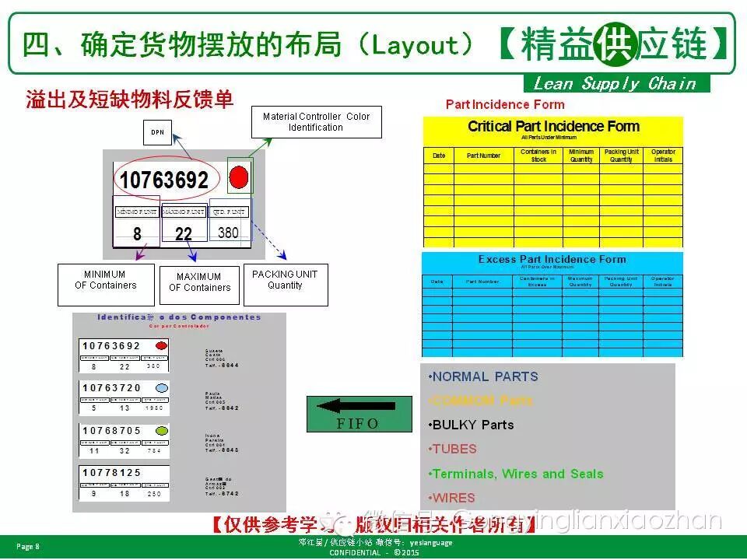Click the green oval on card 10768705
Viewport: 747px width, 560px height.
(x=162, y=430)
